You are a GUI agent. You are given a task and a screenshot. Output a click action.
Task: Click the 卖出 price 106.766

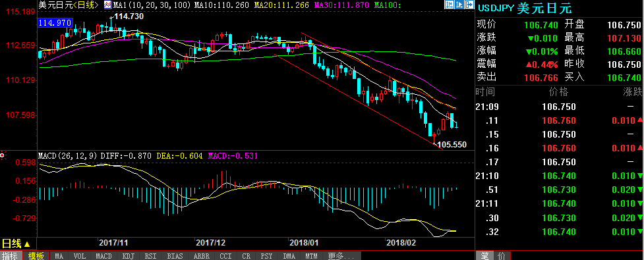click(x=541, y=78)
